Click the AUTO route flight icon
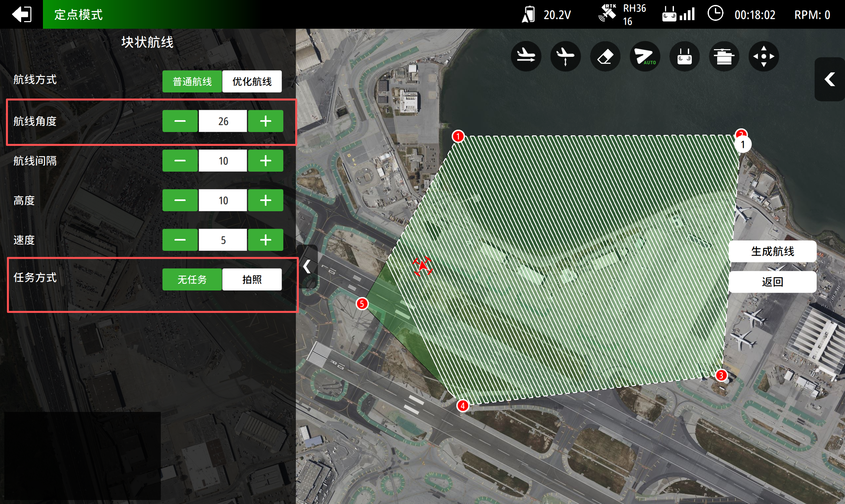The image size is (845, 504). point(645,56)
